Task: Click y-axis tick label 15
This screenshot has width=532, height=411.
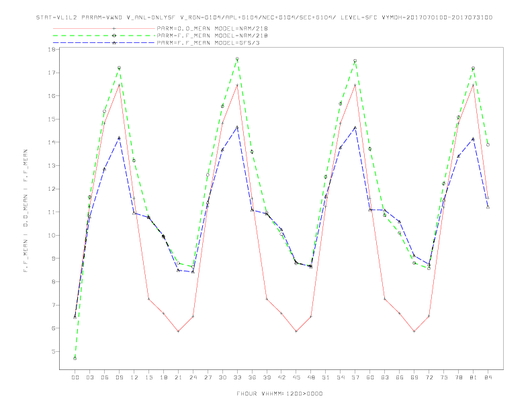Action: pos(52,119)
